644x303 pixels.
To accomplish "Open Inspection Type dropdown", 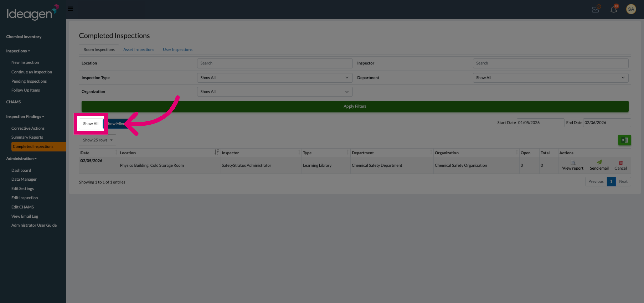I will (274, 78).
